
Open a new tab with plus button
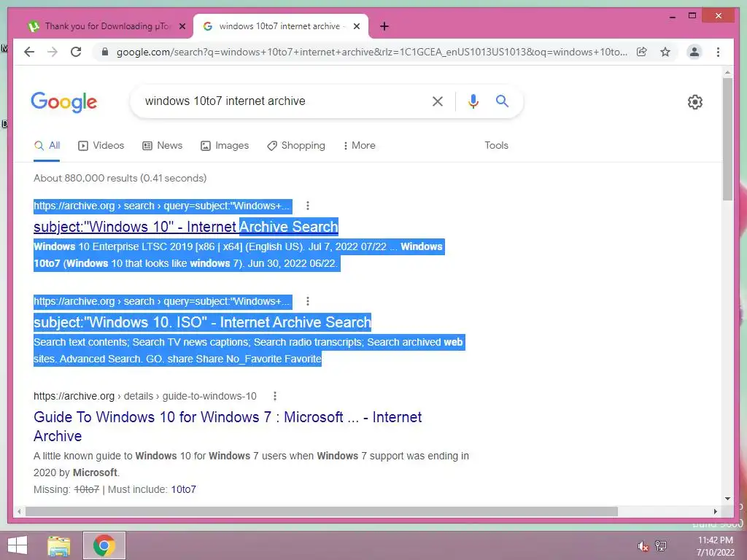(x=384, y=26)
